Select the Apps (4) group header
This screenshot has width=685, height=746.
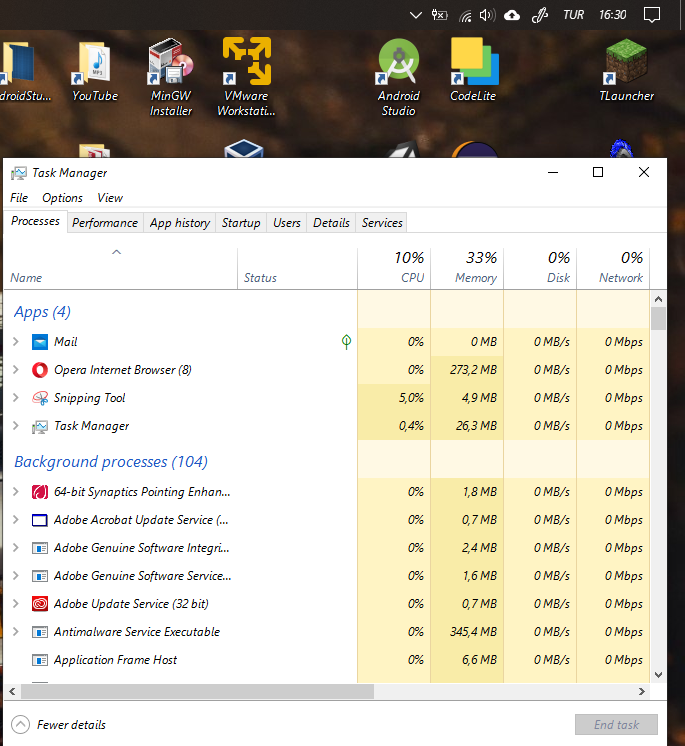click(x=42, y=312)
